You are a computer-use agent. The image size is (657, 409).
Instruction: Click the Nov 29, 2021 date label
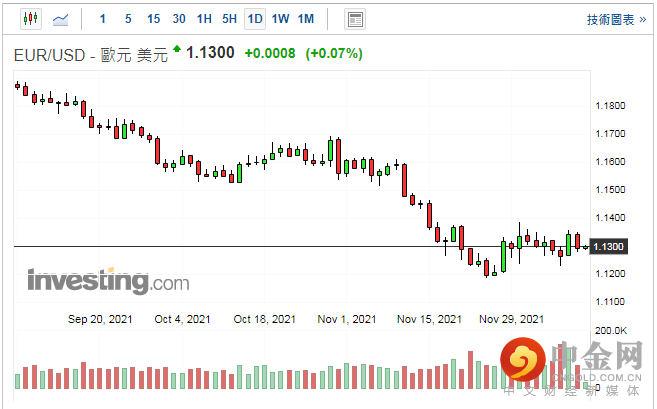click(511, 319)
